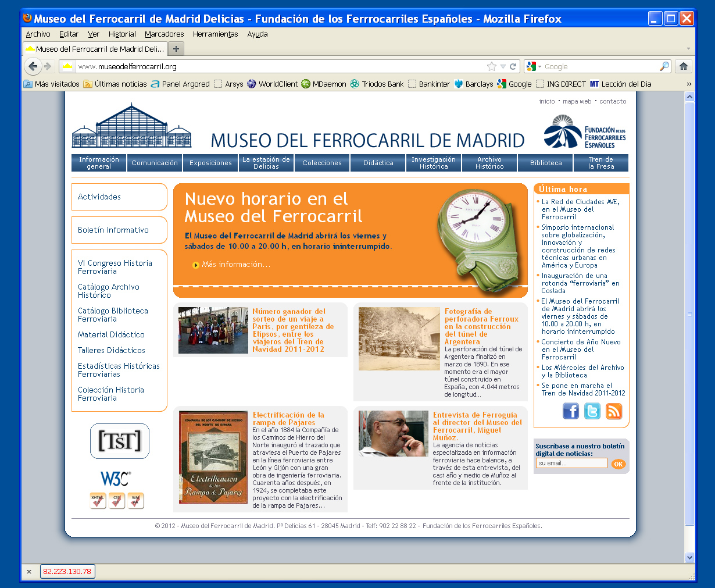715x588 pixels.
Task: Open the Talleres Didácticos link
Action: click(112, 350)
